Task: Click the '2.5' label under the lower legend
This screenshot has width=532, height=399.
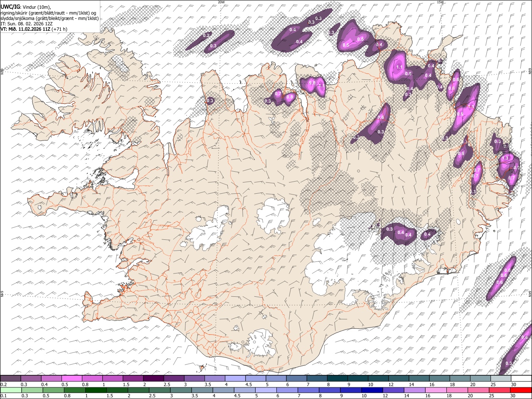Action: point(152,396)
